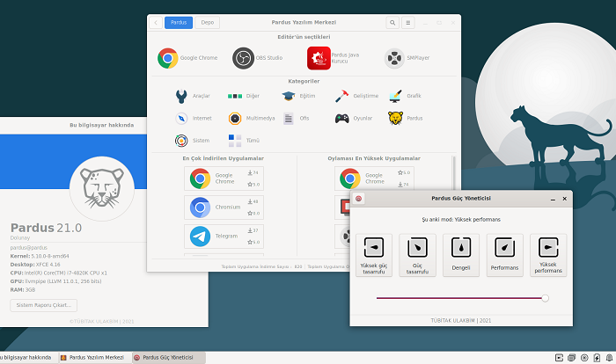Click Pardus Güç Yöneticisi title bar icon

(359, 199)
